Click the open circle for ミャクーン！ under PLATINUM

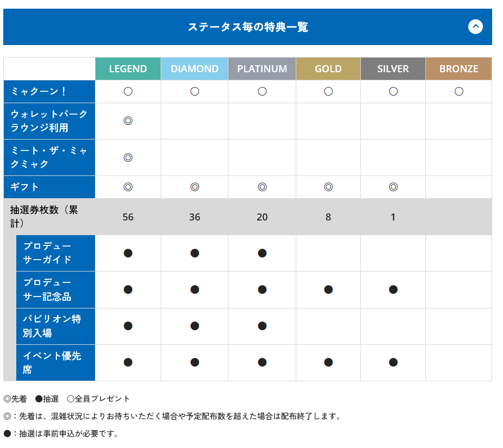pyautogui.click(x=262, y=92)
